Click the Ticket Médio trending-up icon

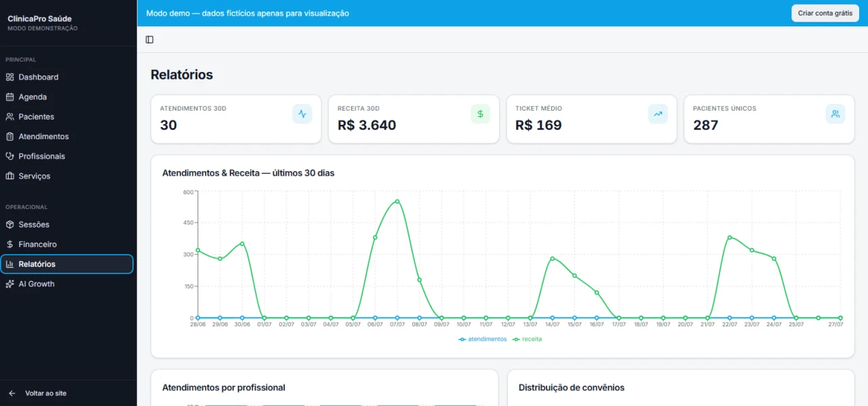click(x=658, y=114)
